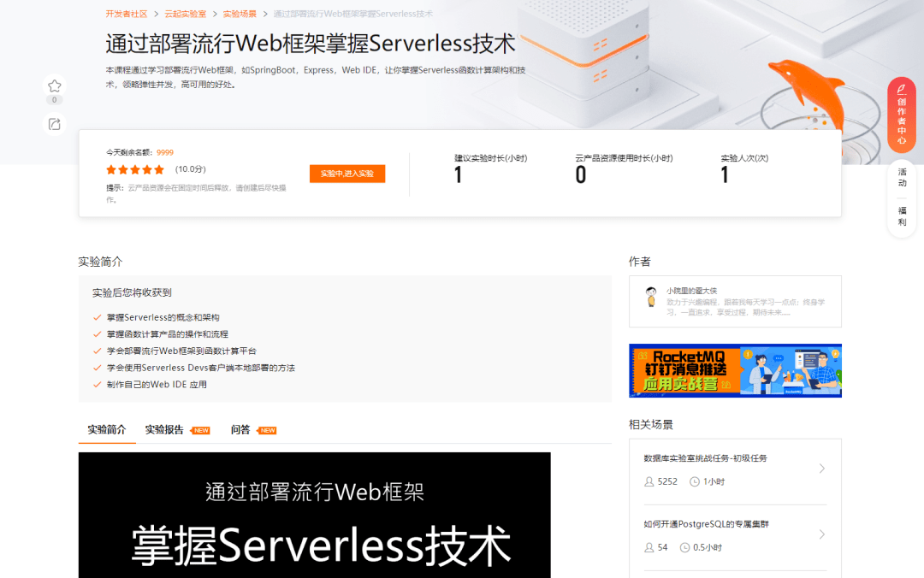Click the five-star rating icons
924x578 pixels.
pos(135,169)
